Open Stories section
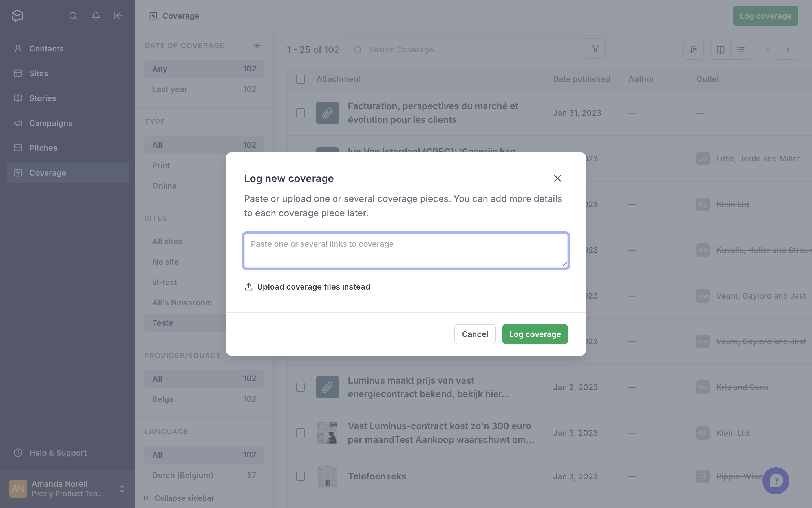 (67, 98)
